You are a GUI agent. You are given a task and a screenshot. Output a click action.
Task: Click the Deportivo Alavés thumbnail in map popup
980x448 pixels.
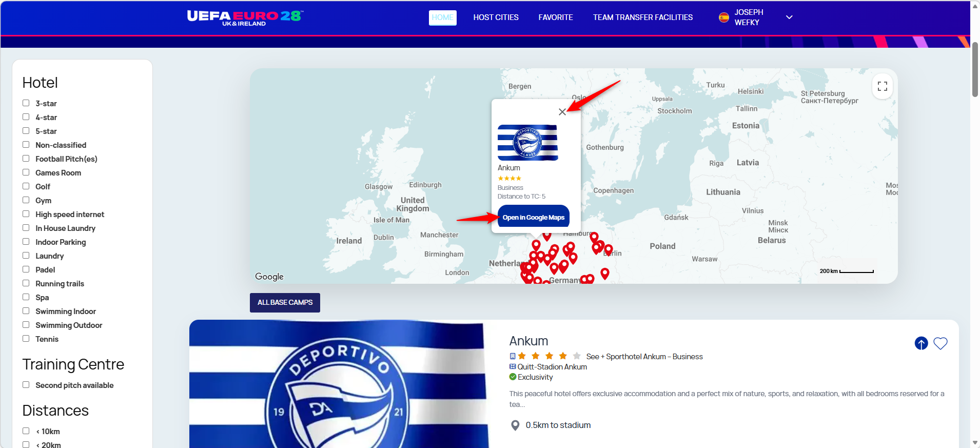pos(528,143)
